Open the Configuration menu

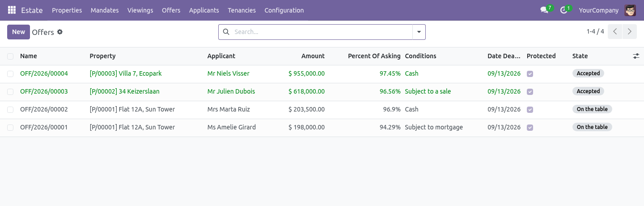click(x=284, y=10)
